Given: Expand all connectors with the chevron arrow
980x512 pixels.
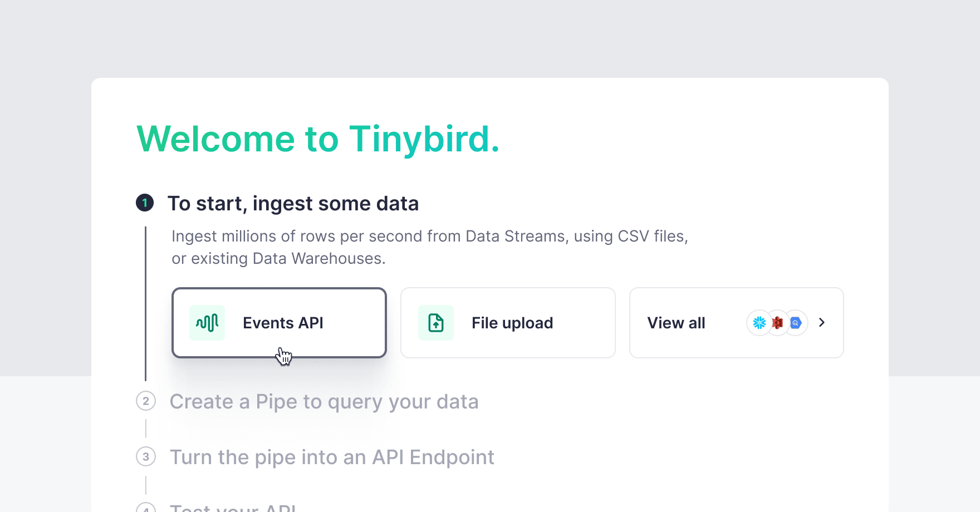Looking at the screenshot, I should click(x=822, y=323).
